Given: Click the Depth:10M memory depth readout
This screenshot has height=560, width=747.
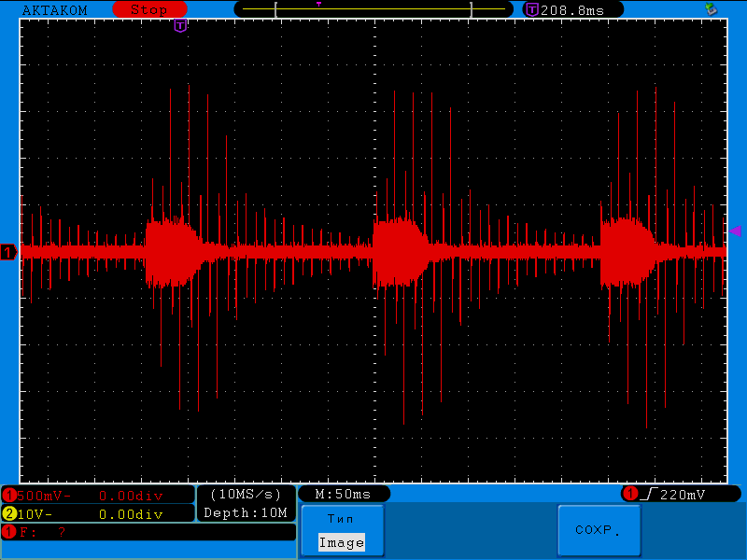Looking at the screenshot, I should (246, 512).
